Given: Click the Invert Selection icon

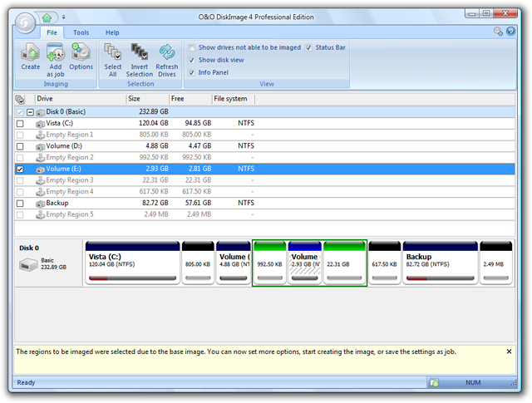Looking at the screenshot, I should [140, 52].
